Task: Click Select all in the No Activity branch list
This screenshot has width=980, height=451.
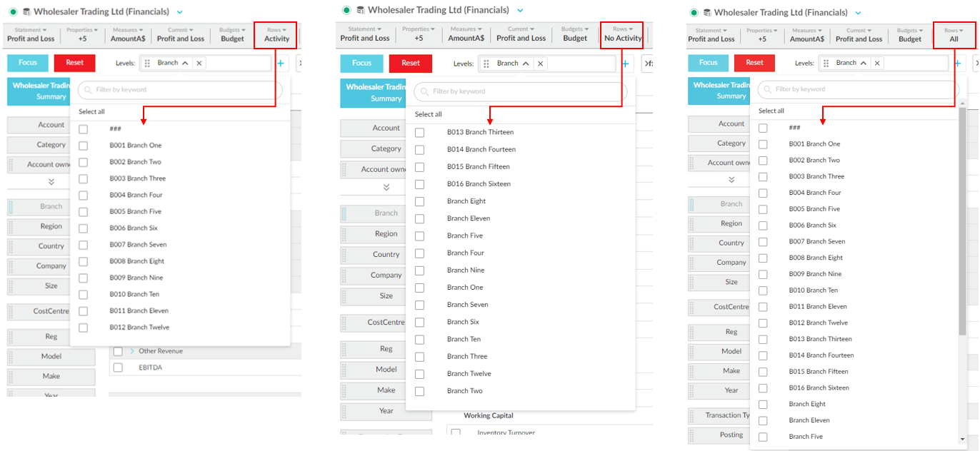Action: point(428,114)
